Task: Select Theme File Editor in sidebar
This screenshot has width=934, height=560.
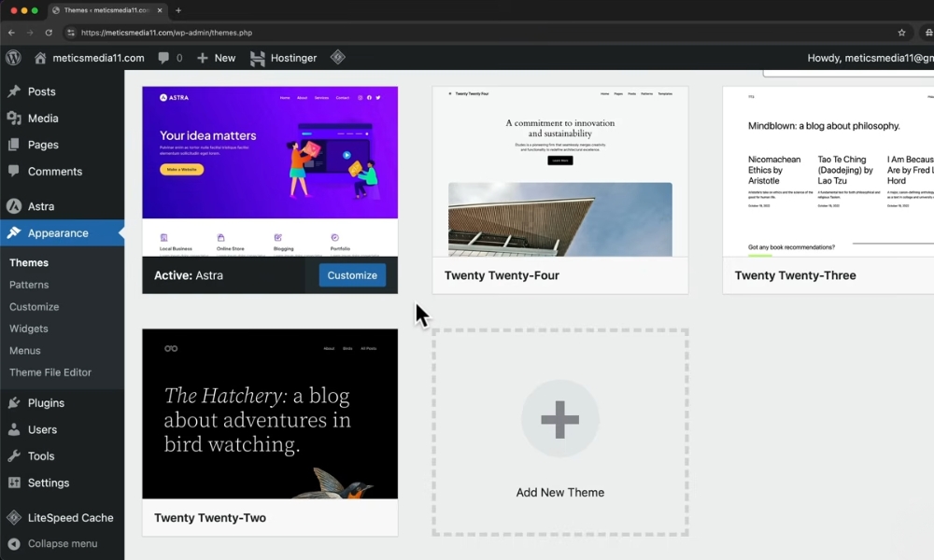Action: point(50,372)
